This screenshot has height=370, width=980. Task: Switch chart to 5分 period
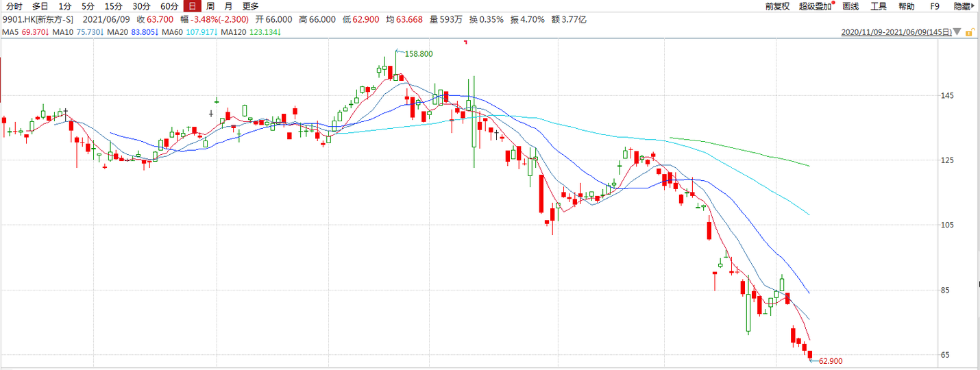click(88, 6)
